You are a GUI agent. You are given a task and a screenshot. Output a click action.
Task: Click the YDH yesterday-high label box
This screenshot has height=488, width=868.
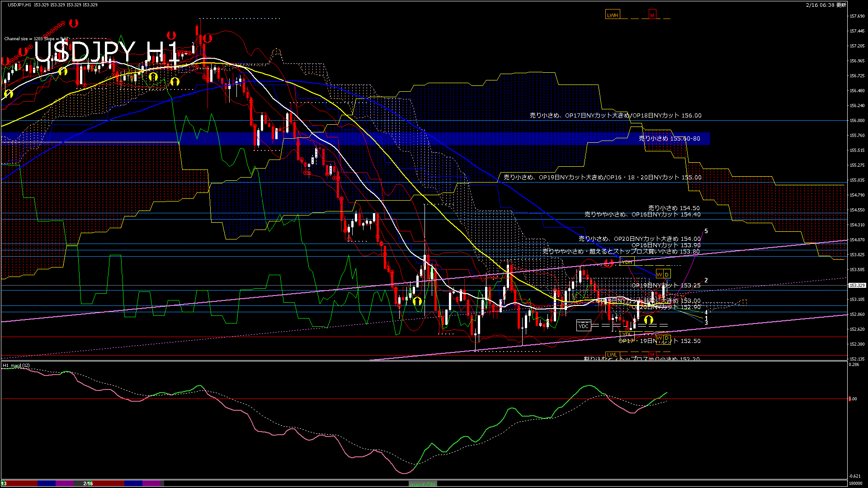pyautogui.click(x=627, y=262)
